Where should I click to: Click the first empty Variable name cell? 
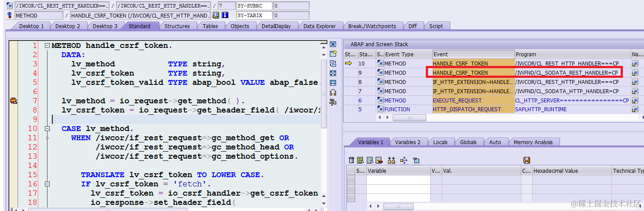[398, 180]
